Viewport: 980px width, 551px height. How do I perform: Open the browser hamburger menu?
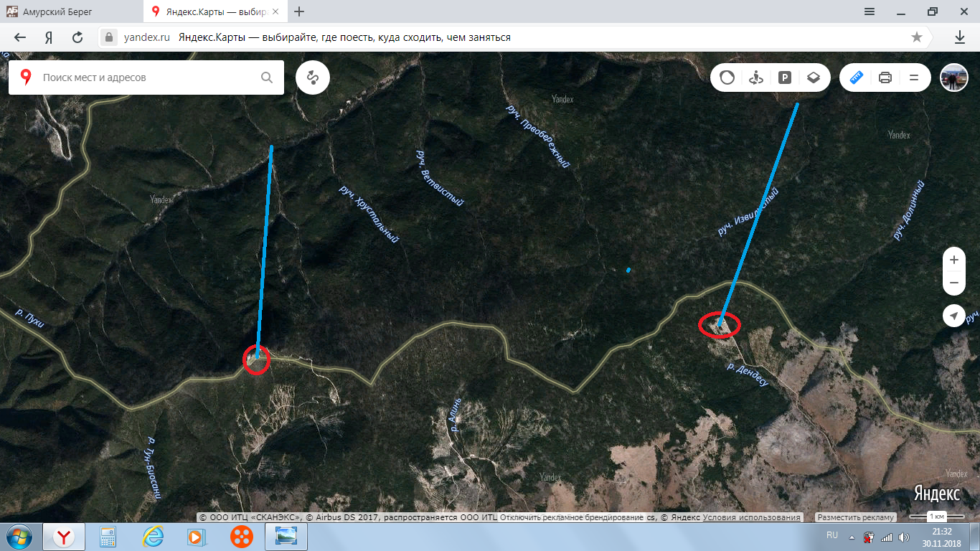tap(870, 11)
